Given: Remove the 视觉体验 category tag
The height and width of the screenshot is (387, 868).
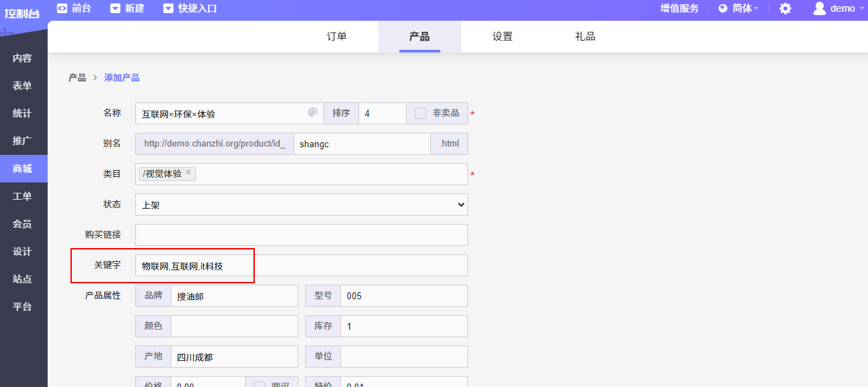Looking at the screenshot, I should click(189, 173).
